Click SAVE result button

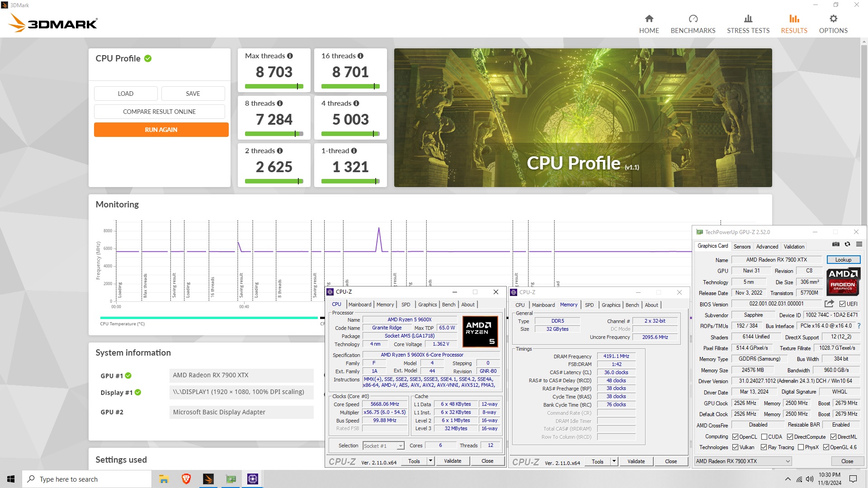(193, 94)
